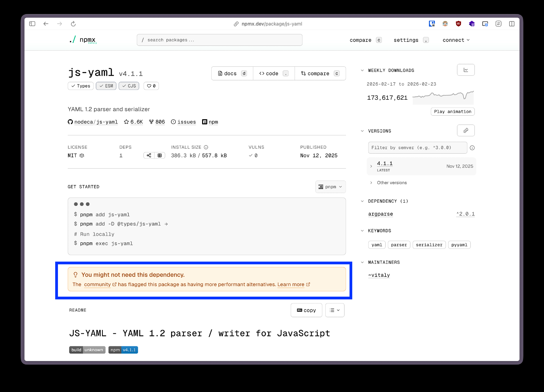Viewport: 544px width, 392px height.
Task: Focus the search packages input field
Action: point(219,40)
